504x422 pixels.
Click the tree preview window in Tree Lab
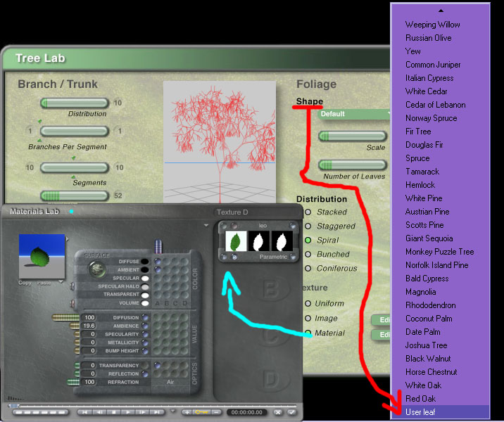click(220, 142)
